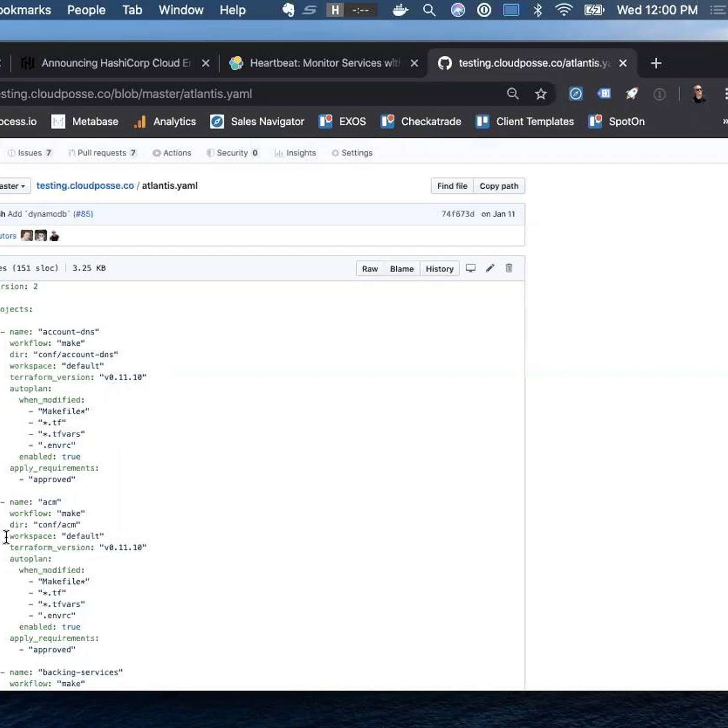Open file in desktop monitor icon
The image size is (728, 728).
coord(471,268)
